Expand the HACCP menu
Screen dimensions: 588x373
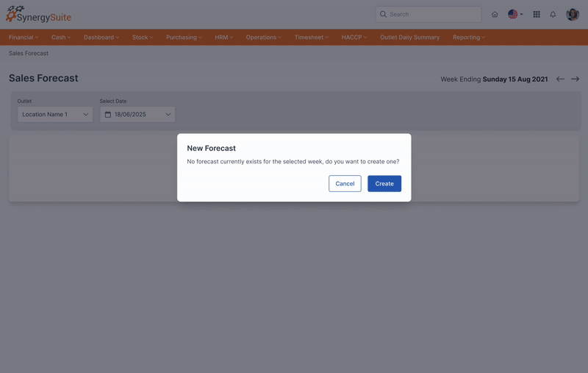(x=354, y=37)
